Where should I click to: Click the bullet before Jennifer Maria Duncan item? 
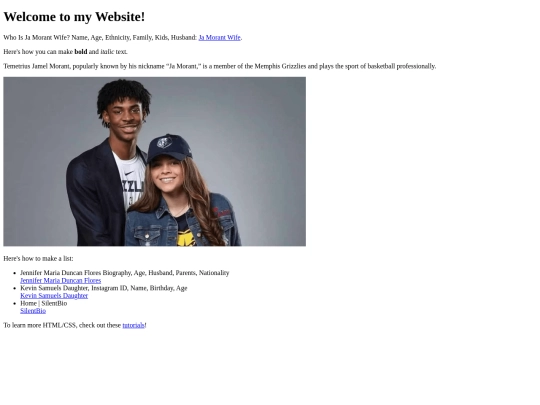pos(14,273)
